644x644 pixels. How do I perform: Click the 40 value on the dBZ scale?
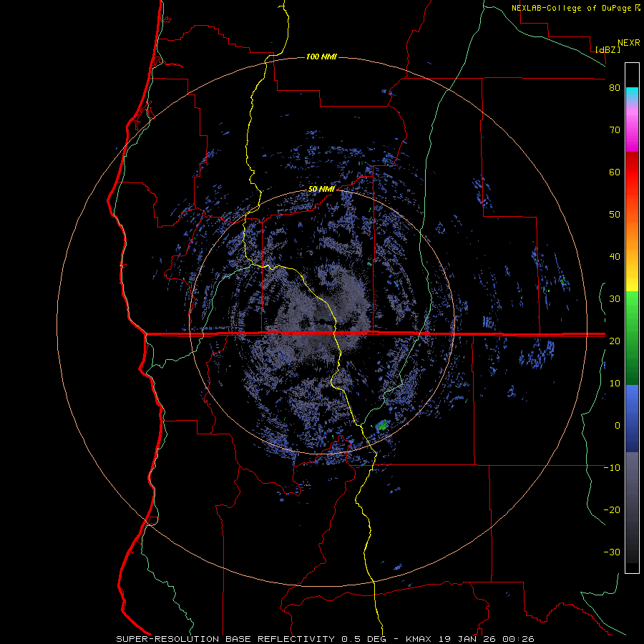coord(615,257)
